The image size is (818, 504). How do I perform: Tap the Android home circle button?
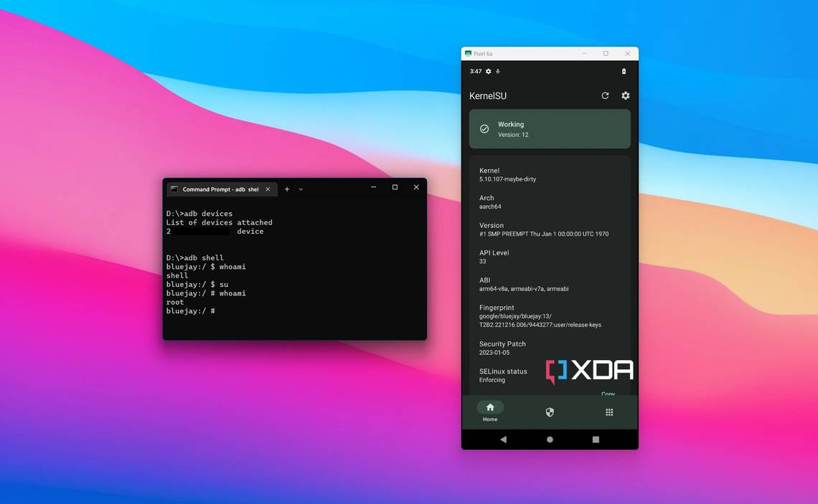tap(550, 439)
